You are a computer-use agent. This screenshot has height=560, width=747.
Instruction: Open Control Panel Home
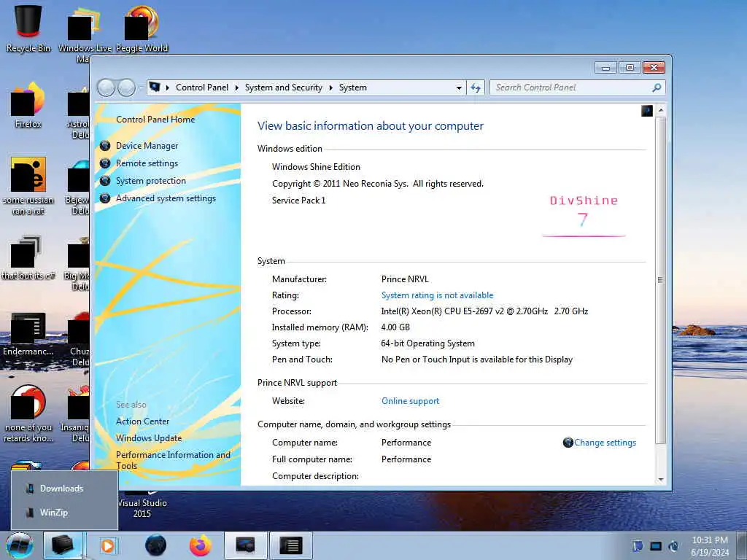point(155,120)
